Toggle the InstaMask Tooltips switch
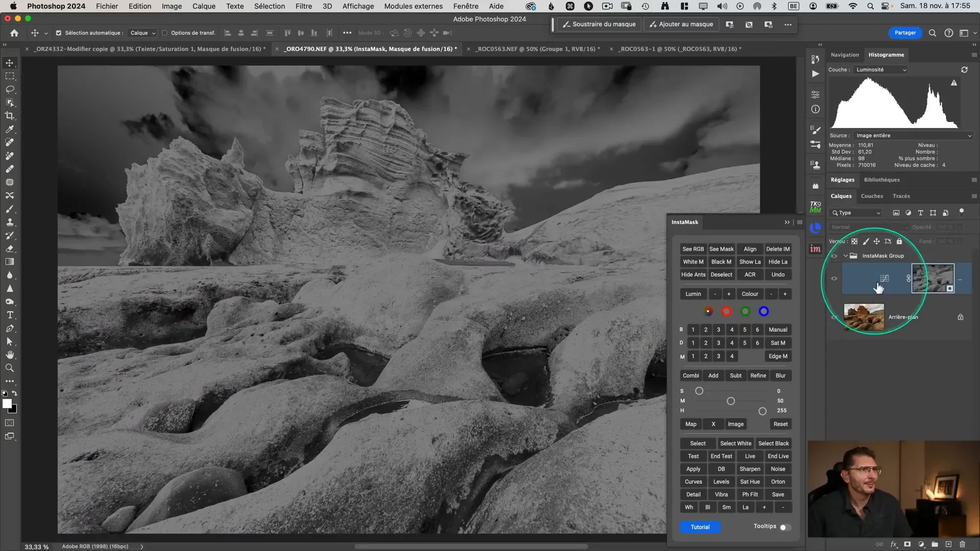Screen dimensions: 980x551 click(786, 527)
